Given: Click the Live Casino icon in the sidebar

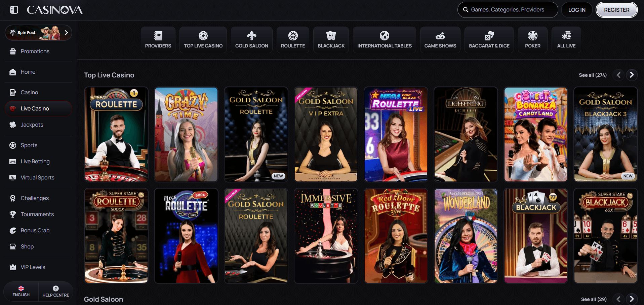Looking at the screenshot, I should pyautogui.click(x=13, y=108).
